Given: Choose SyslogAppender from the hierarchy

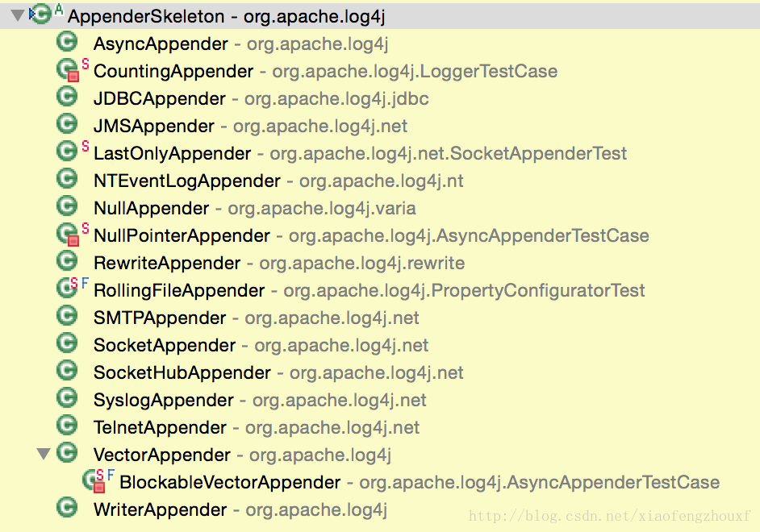Looking at the screenshot, I should [164, 401].
